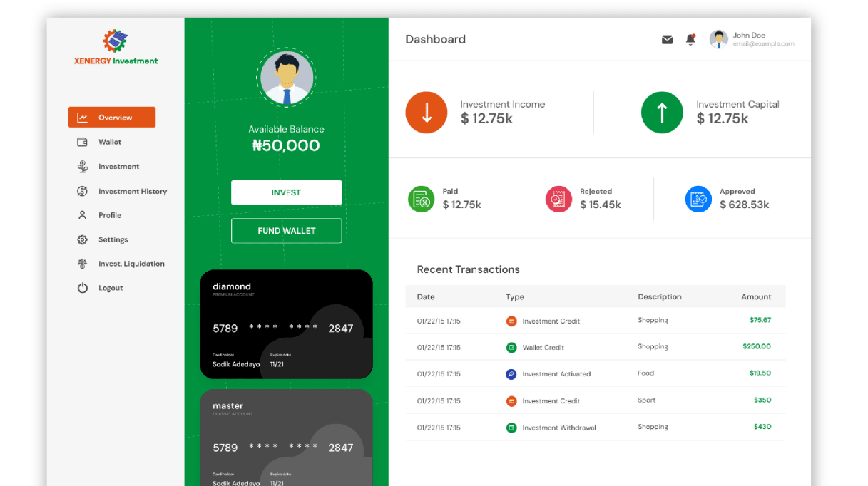This screenshot has width=868, height=486.
Task: Click the $250.00 amount
Action: 757,346
